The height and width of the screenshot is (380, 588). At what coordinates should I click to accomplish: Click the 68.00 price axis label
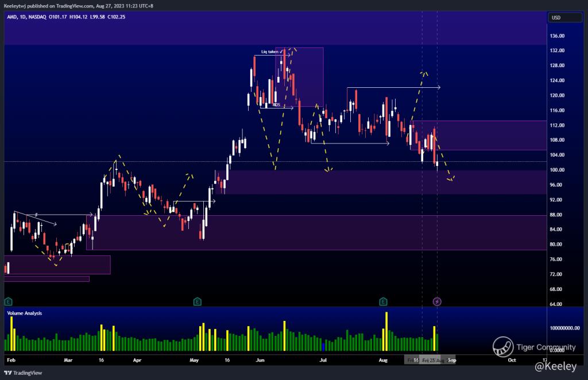pos(556,290)
